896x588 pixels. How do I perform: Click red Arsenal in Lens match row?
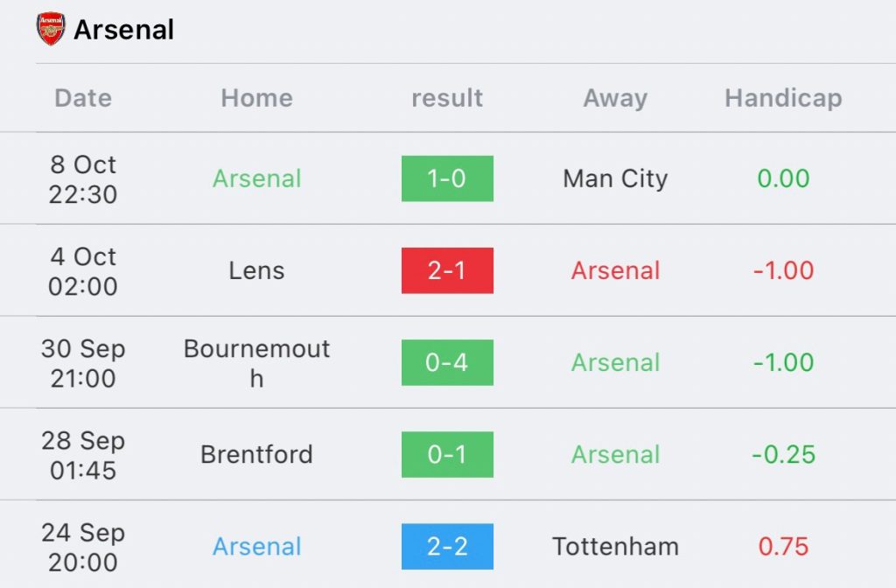[615, 270]
